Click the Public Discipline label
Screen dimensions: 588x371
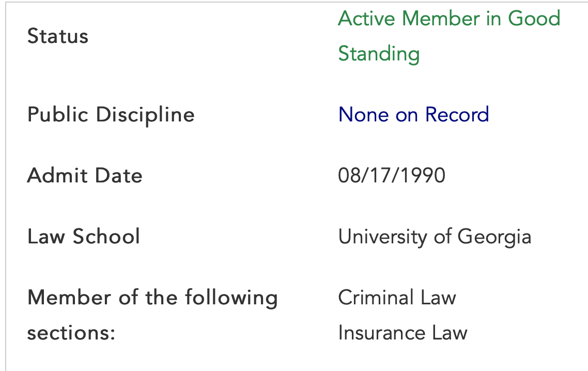pos(111,115)
